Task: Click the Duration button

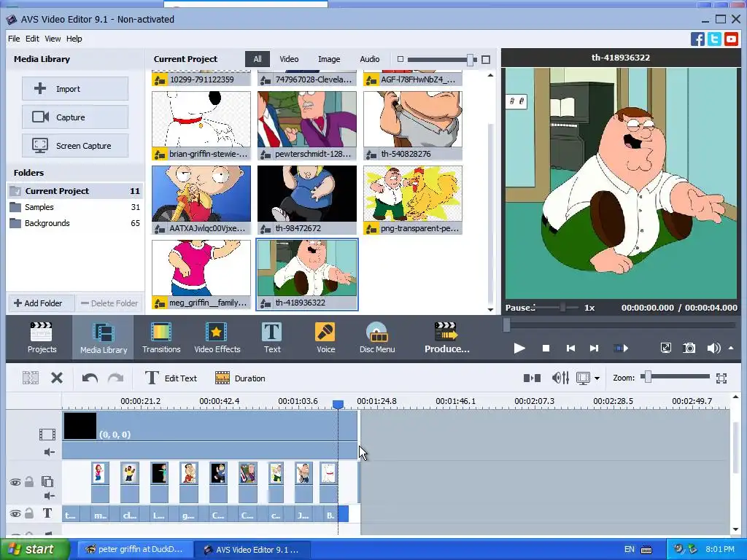Action: pyautogui.click(x=240, y=378)
